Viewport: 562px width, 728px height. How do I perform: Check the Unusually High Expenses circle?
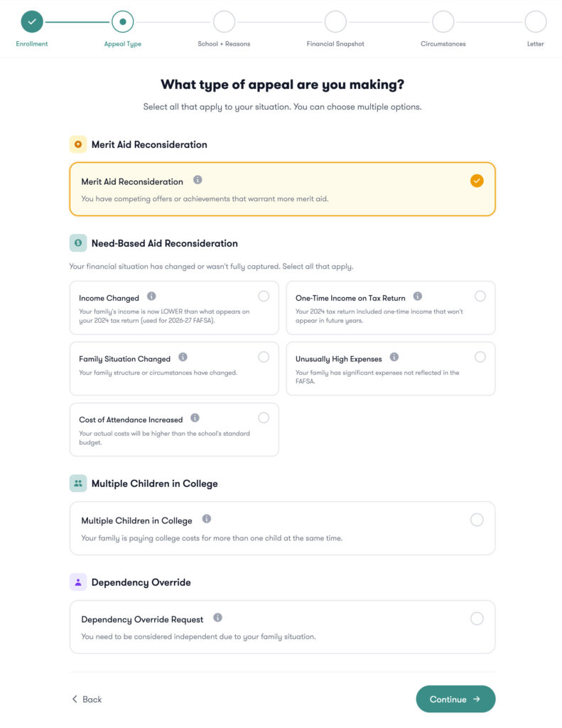(x=480, y=357)
